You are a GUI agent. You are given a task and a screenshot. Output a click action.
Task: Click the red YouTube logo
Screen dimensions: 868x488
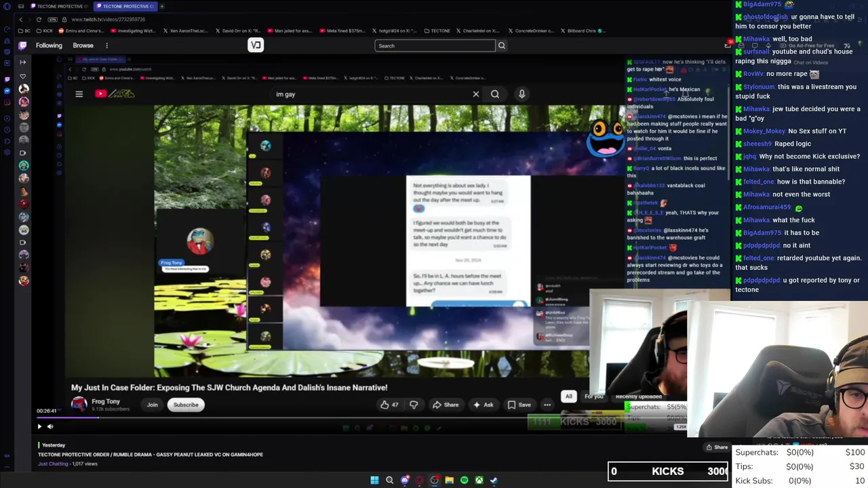point(100,94)
